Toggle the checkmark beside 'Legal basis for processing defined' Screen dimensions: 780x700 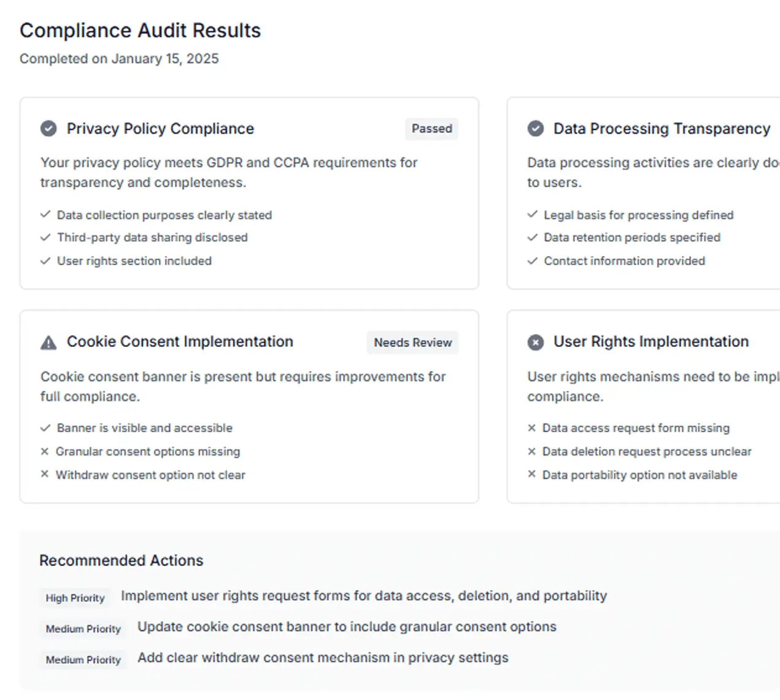coord(531,214)
